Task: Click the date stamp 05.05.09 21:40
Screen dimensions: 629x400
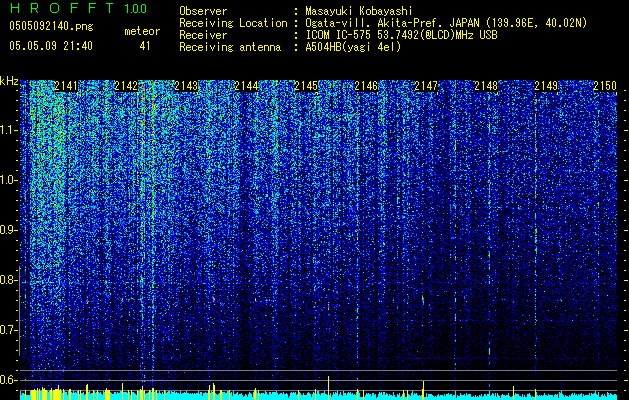Action: tap(51, 46)
